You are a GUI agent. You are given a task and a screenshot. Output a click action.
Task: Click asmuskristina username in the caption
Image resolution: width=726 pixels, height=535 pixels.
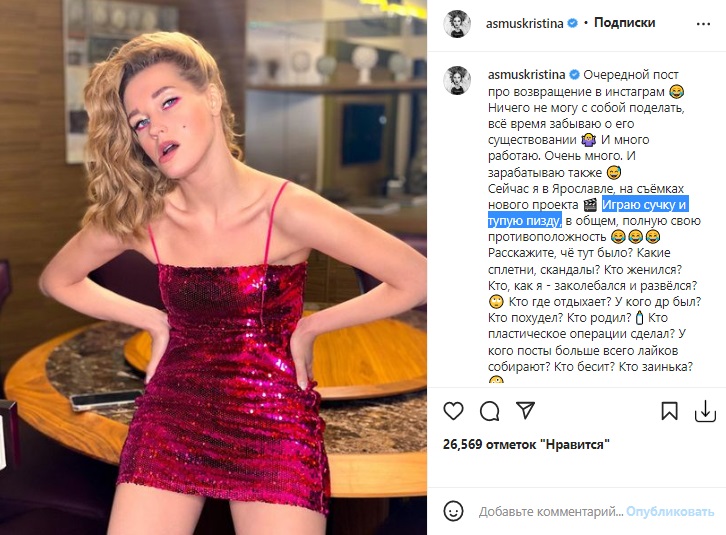point(527,75)
